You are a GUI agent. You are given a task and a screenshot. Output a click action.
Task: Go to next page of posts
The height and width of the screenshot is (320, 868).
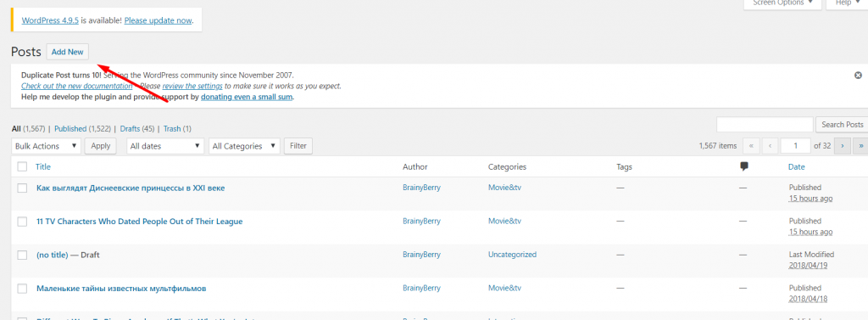[x=843, y=146]
